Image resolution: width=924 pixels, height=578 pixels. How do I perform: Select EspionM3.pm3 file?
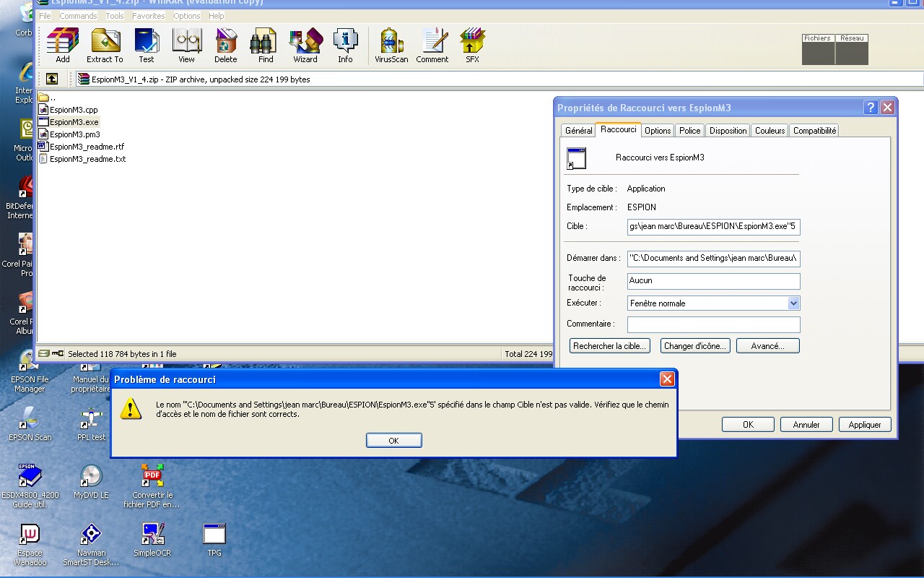(x=69, y=134)
